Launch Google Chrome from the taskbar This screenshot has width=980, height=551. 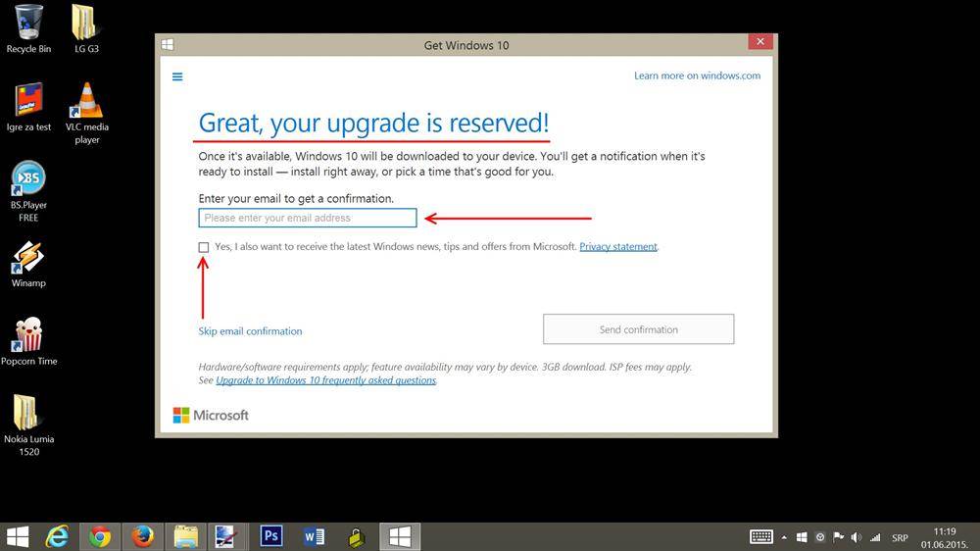coord(99,536)
